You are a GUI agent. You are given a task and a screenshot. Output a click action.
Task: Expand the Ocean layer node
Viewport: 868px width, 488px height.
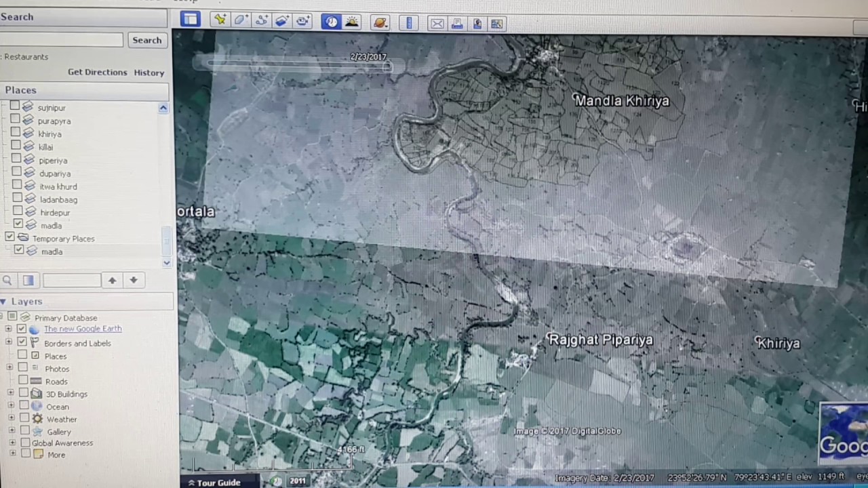11,406
